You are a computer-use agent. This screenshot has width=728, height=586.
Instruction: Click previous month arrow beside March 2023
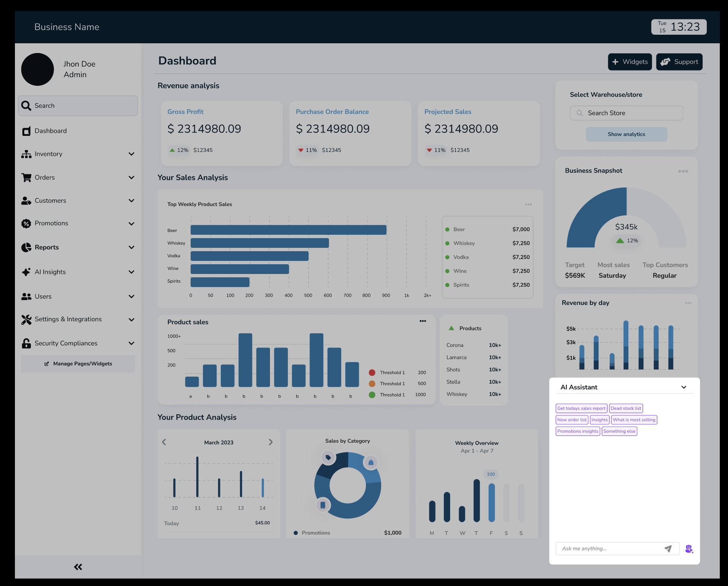[164, 442]
